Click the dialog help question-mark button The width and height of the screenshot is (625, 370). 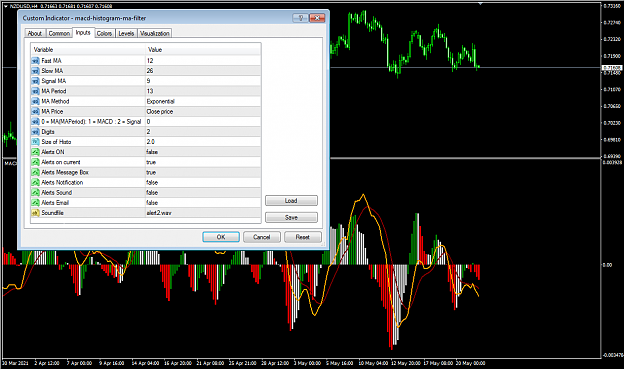(x=301, y=18)
